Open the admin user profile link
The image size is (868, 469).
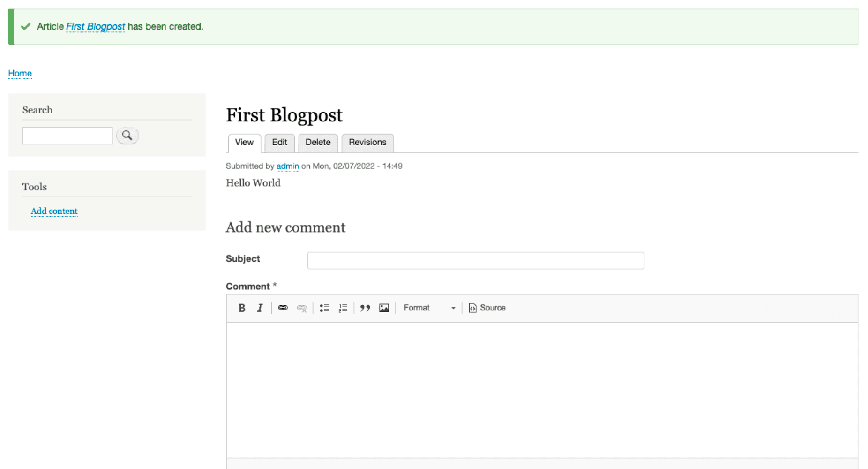(x=287, y=166)
